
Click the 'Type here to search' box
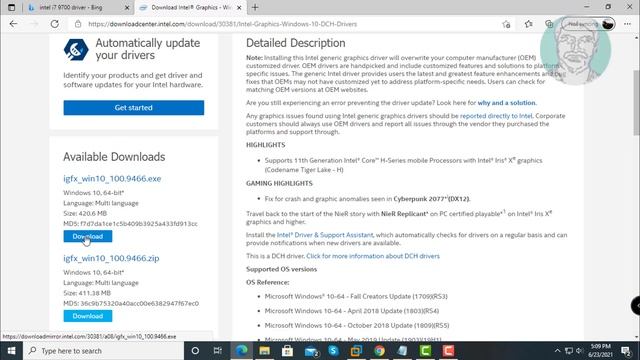pos(103,351)
